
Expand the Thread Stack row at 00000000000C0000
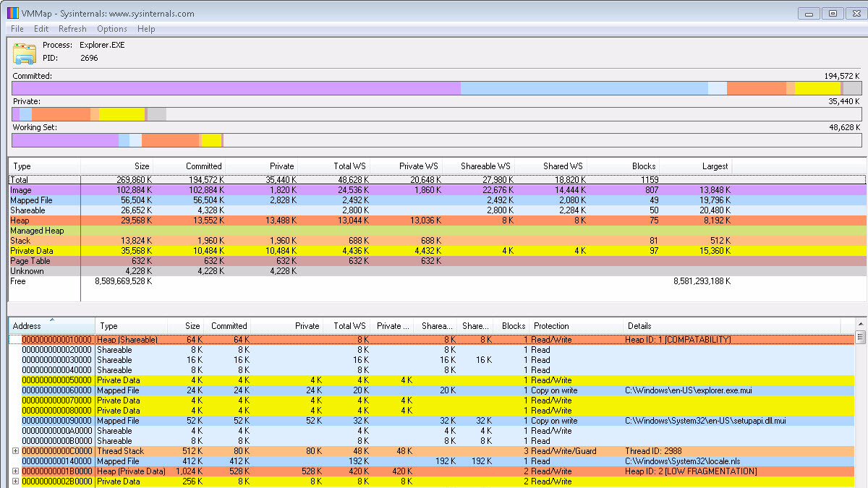click(x=16, y=451)
